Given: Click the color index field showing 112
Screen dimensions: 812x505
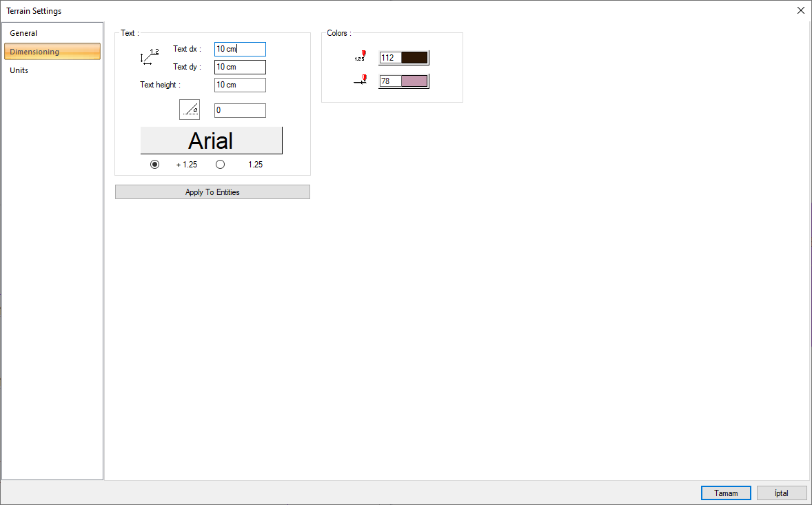Looking at the screenshot, I should [389, 58].
